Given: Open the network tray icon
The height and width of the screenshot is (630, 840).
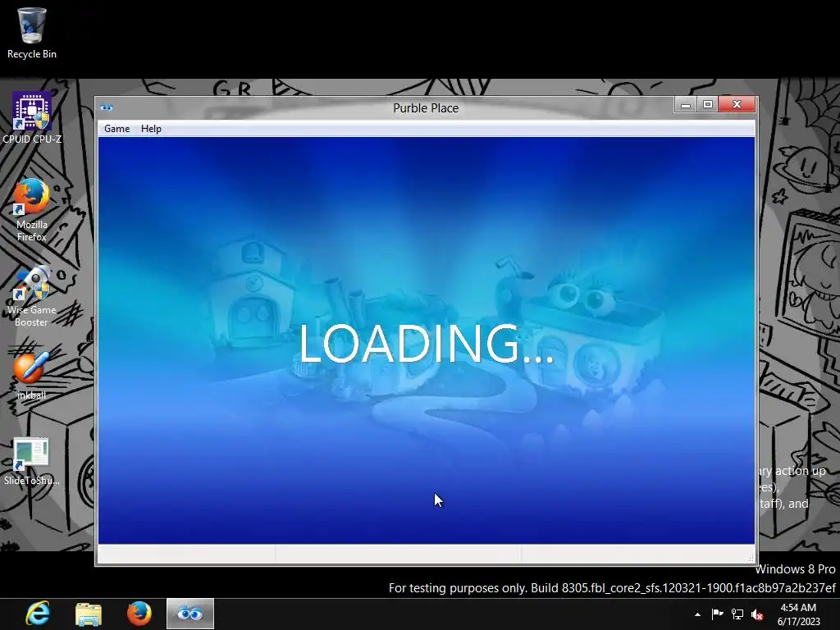Looking at the screenshot, I should [x=737, y=614].
